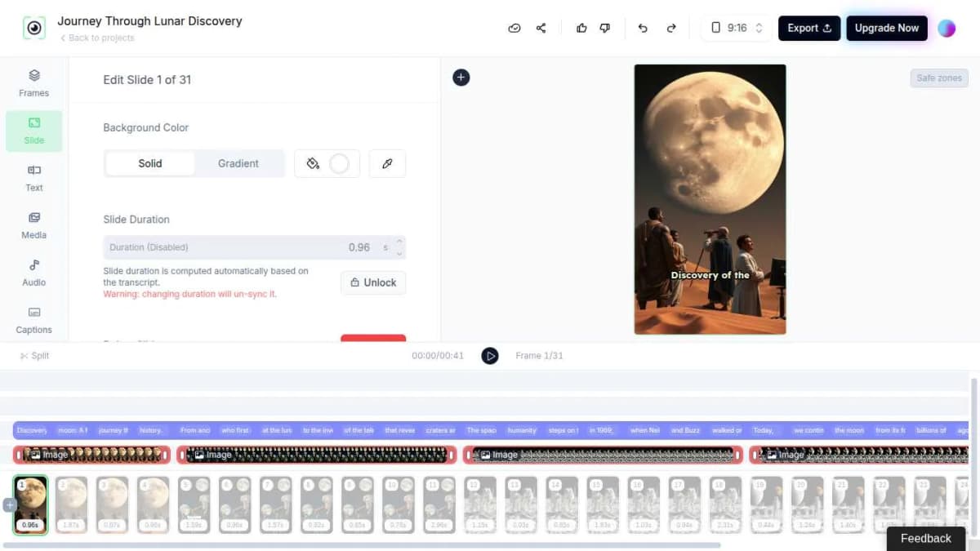Click the Upgrade Now button
The image size is (980, 551).
click(887, 28)
